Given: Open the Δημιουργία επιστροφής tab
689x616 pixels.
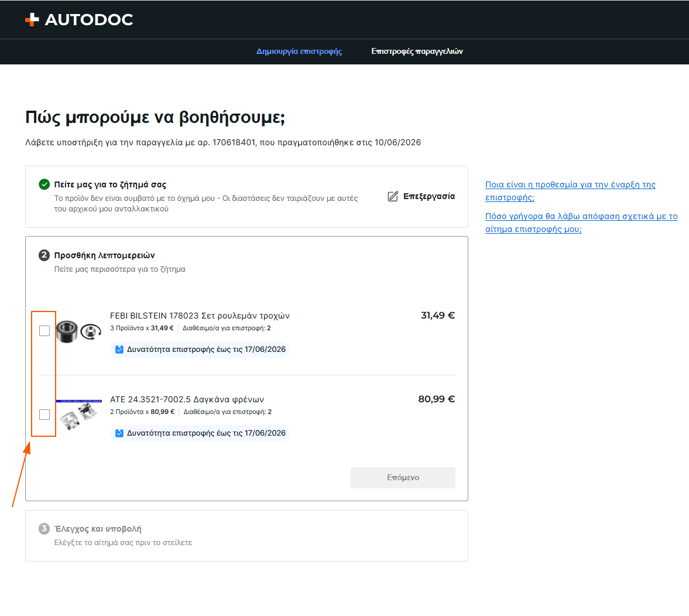Looking at the screenshot, I should pos(299,52).
